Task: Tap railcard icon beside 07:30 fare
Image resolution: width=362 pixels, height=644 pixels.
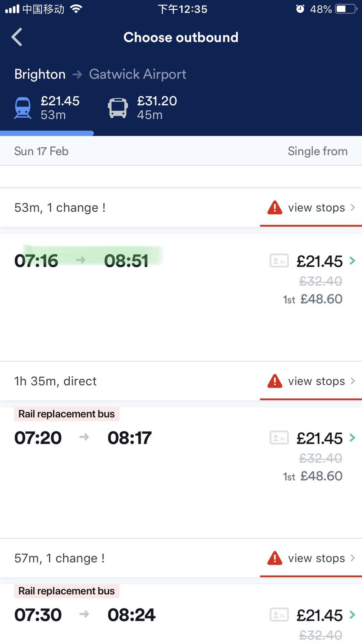Action: [x=279, y=615]
